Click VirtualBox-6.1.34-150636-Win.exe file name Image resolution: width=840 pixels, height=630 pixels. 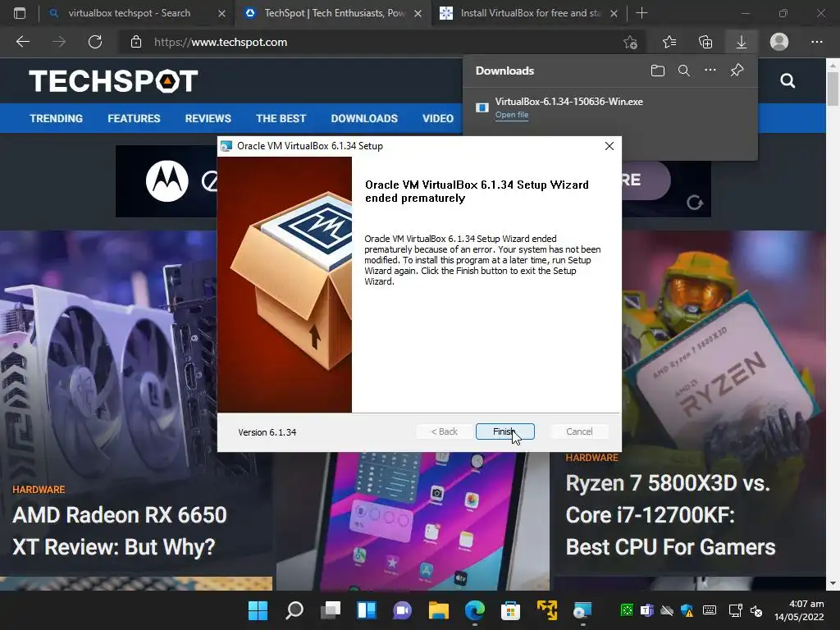(x=569, y=101)
